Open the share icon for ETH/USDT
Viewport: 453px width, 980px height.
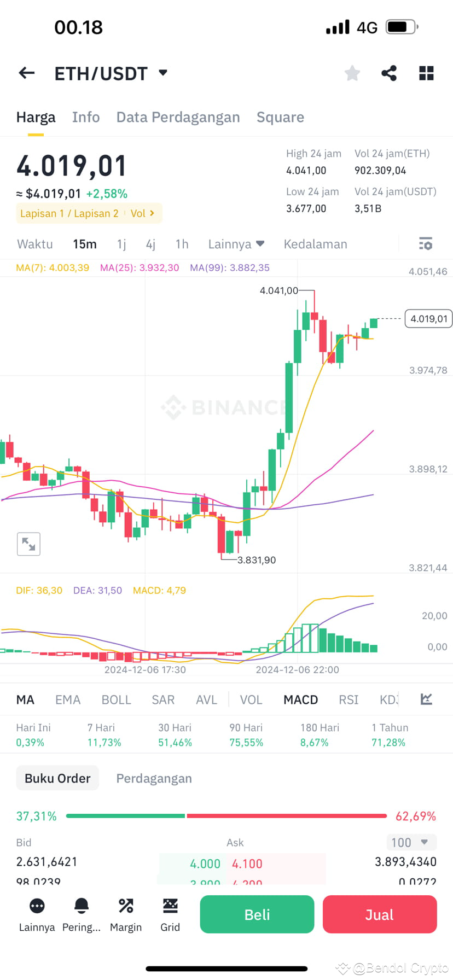[x=388, y=73]
